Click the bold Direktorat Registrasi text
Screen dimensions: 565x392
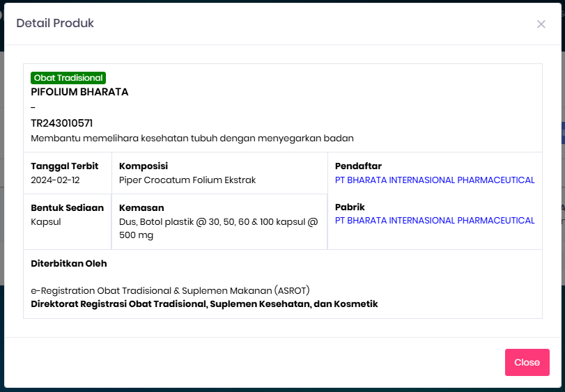[204, 304]
